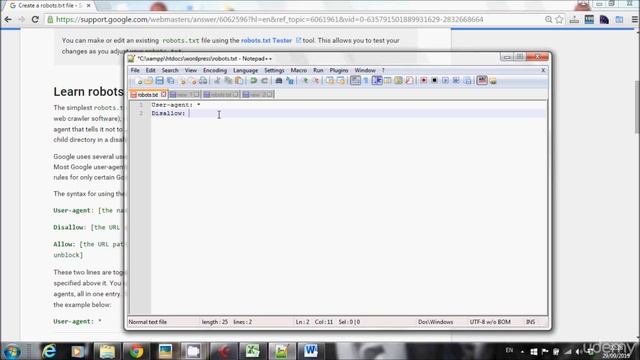
Task: Open the View menu
Action: pos(191,70)
